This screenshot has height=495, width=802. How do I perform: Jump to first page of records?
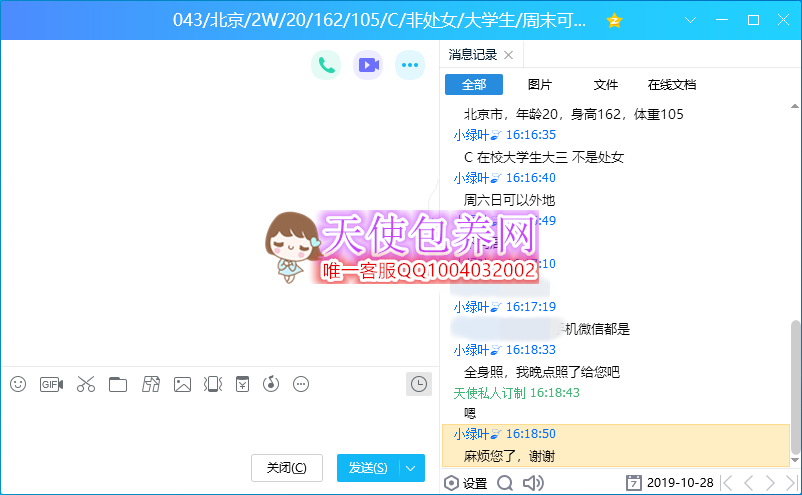(727, 483)
